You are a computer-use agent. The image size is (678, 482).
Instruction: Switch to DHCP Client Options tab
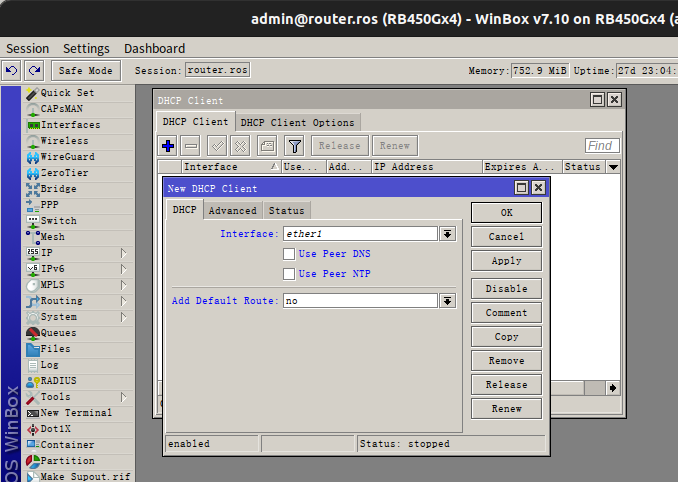click(297, 123)
